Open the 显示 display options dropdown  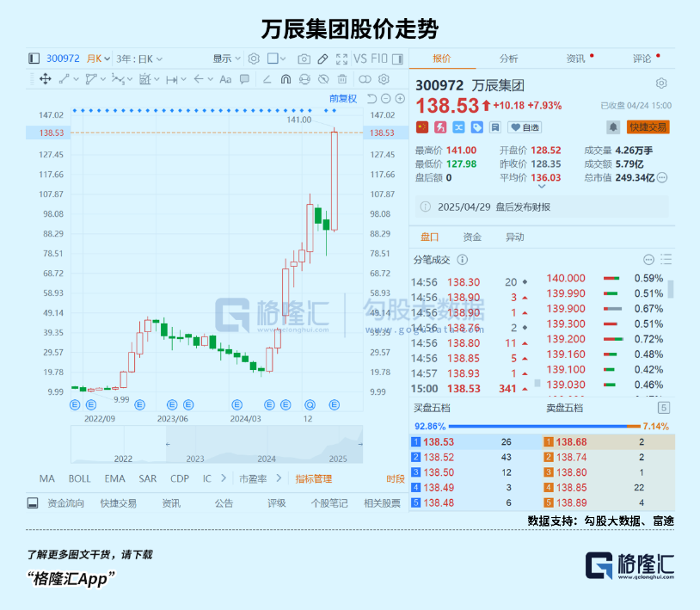tap(225, 58)
